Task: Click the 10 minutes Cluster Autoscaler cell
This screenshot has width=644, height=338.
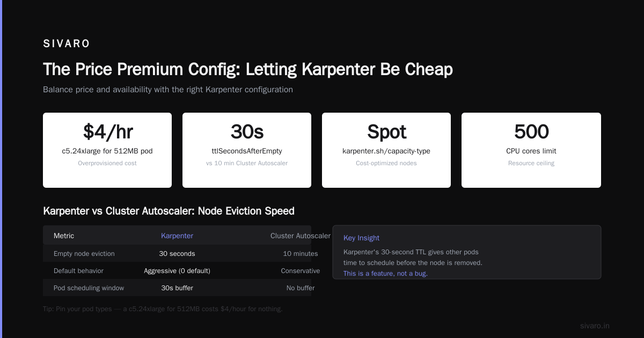Action: pos(301,253)
